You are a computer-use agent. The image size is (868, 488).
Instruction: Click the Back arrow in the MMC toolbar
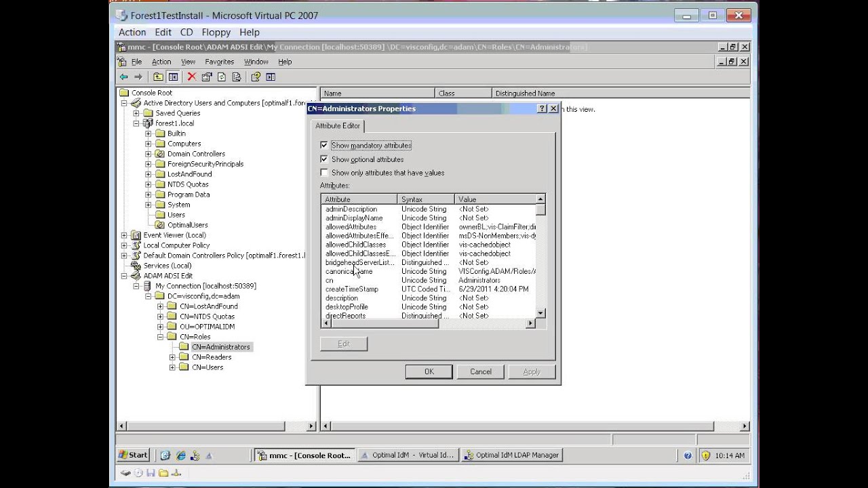point(123,77)
